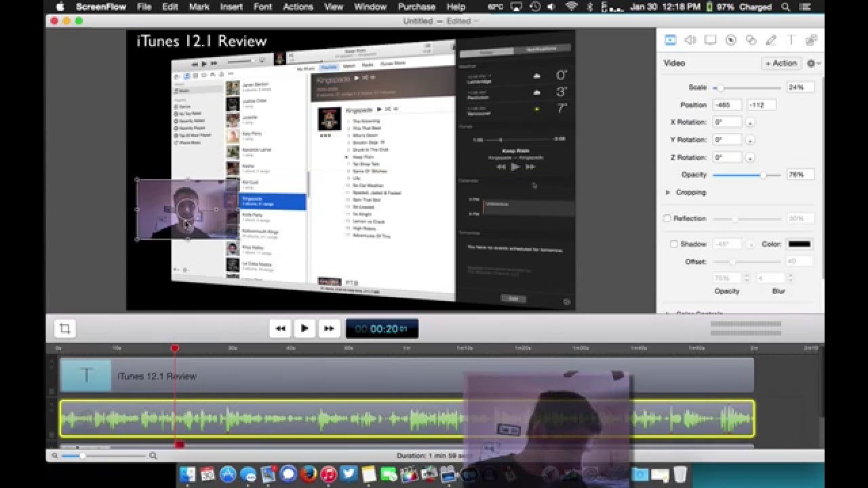Image resolution: width=868 pixels, height=488 pixels.
Task: Launch Firefox from the Dock
Action: pyautogui.click(x=309, y=474)
